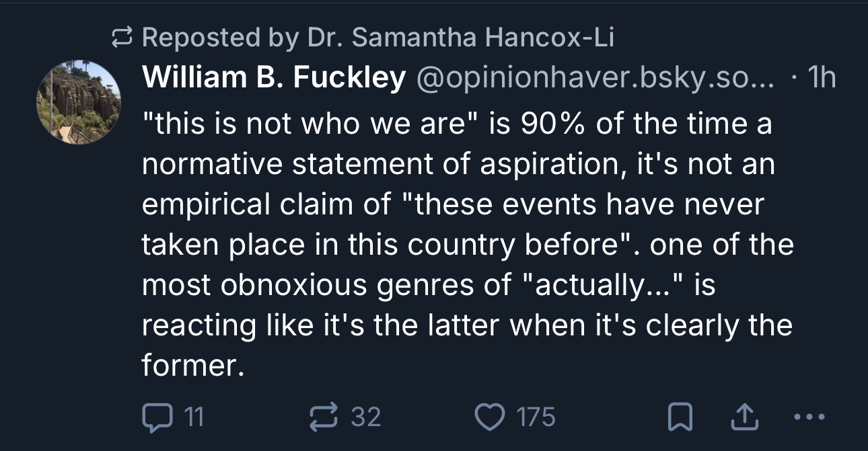Image resolution: width=868 pixels, height=451 pixels.
Task: Click the repost count 32
Action: click(366, 417)
